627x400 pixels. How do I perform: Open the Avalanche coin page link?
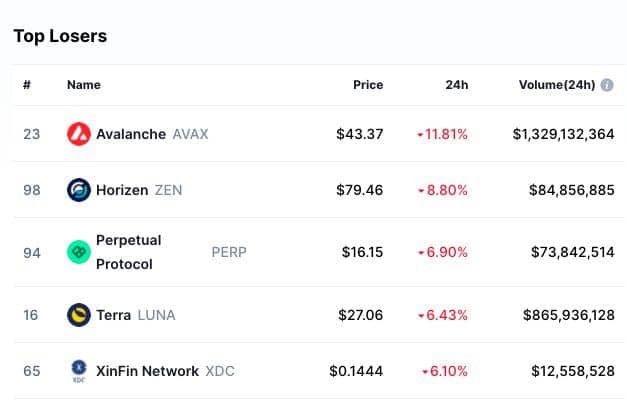(x=131, y=134)
